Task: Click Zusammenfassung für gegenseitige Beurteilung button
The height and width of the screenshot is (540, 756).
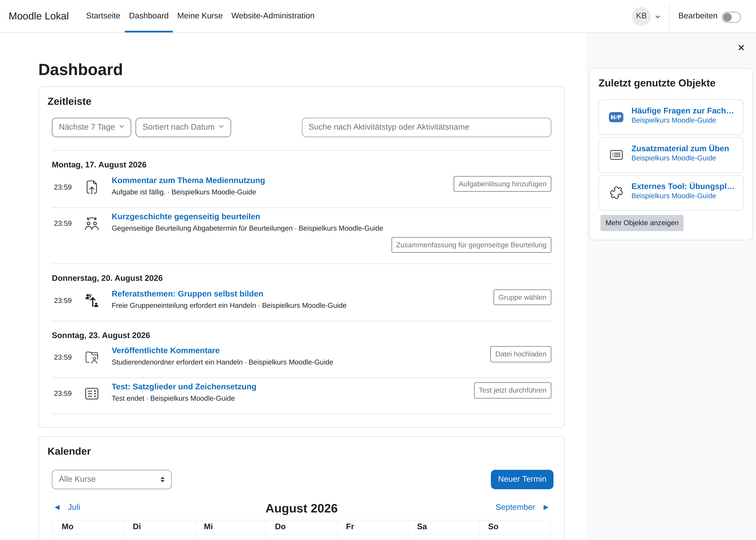Action: pyautogui.click(x=471, y=245)
